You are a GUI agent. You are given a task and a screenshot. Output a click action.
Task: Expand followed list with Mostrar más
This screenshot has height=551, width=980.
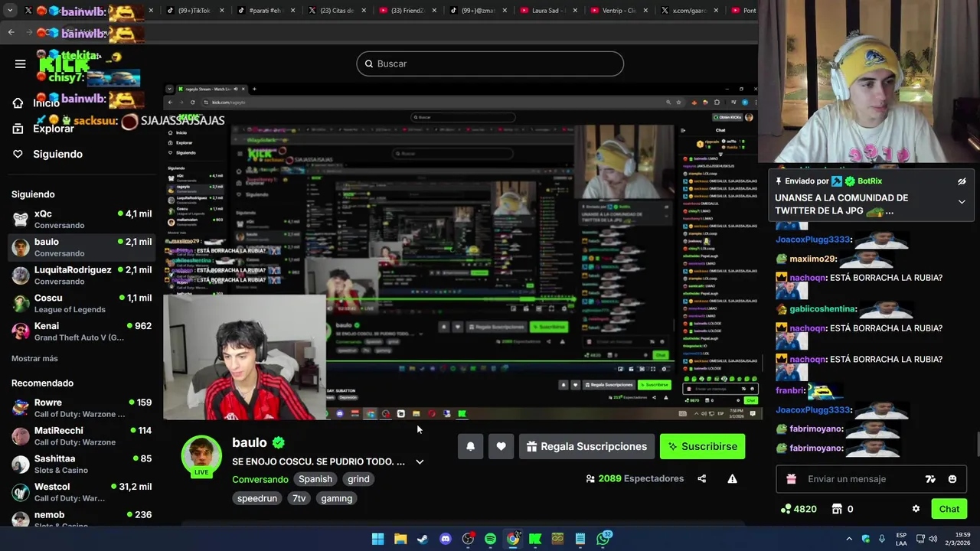34,358
